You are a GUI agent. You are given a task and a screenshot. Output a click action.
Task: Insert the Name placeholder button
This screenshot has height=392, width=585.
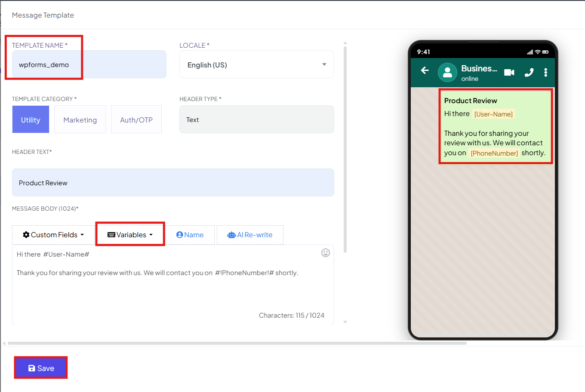pyautogui.click(x=190, y=235)
